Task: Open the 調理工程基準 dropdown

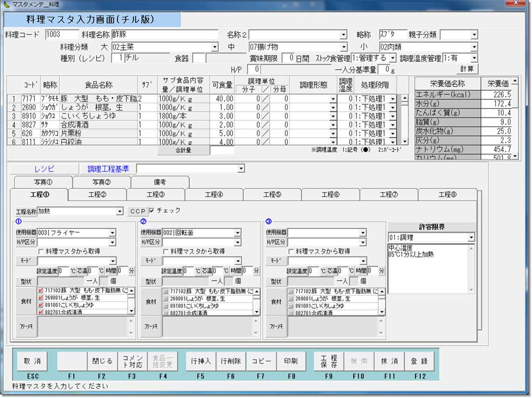Action: [241, 168]
